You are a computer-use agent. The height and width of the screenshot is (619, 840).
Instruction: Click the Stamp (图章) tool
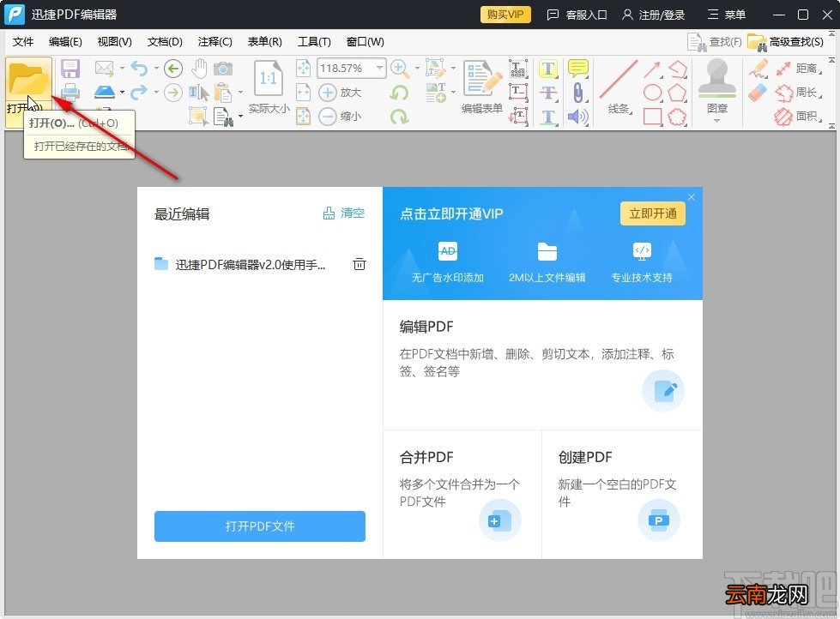(716, 86)
